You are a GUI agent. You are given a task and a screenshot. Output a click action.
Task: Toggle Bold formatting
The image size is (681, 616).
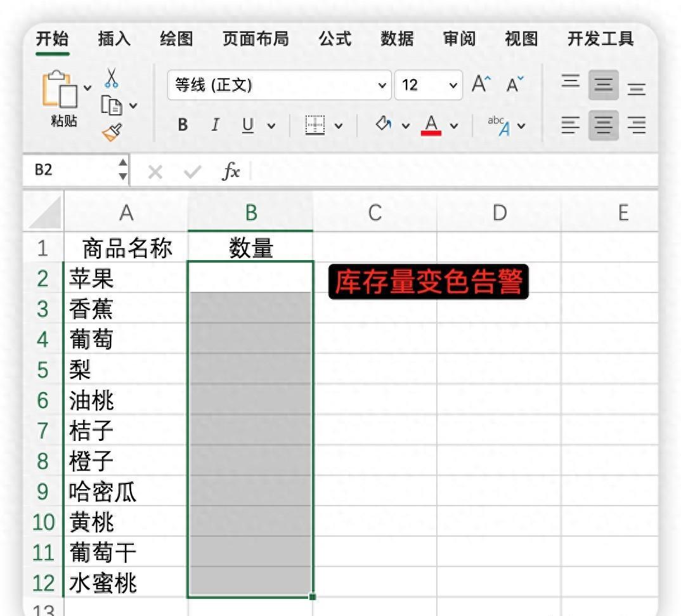pos(183,125)
